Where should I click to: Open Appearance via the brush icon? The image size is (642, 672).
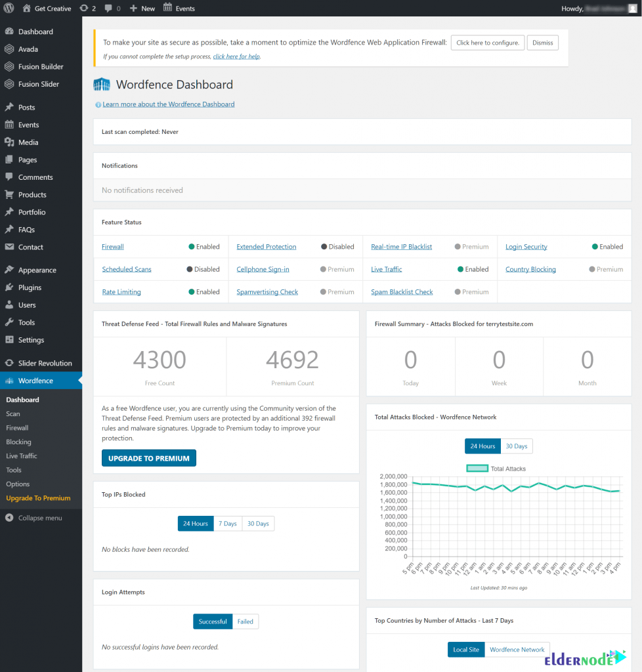pos(11,269)
